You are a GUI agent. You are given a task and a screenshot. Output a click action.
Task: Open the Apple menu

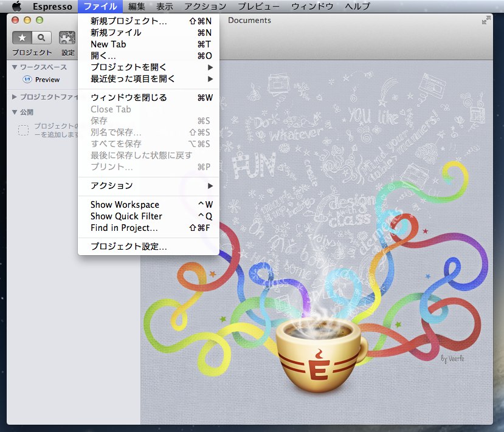tap(16, 6)
